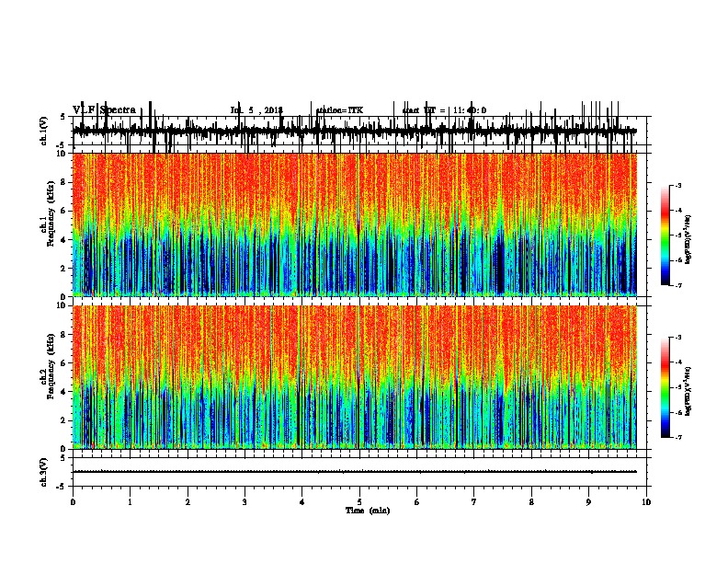Image resolution: width=728 pixels, height=563 pixels.
Task: Click time axis tick label 2
Action: pyautogui.click(x=188, y=502)
